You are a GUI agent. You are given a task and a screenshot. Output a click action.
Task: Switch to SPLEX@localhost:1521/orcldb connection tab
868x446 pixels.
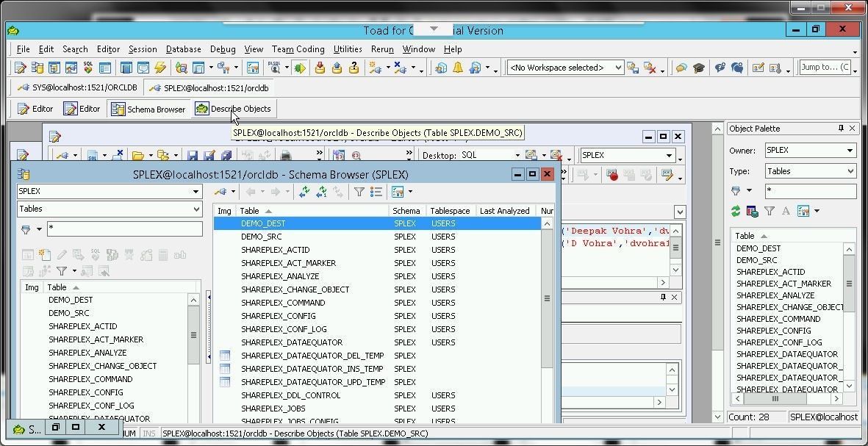(x=209, y=88)
